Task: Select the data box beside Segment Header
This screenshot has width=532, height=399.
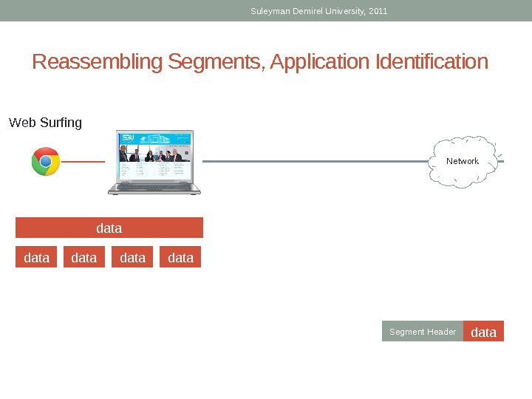Action: pyautogui.click(x=483, y=331)
